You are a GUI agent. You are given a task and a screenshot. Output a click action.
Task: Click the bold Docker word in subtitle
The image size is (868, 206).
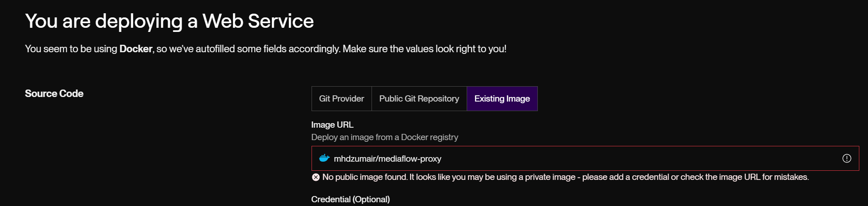(136, 49)
